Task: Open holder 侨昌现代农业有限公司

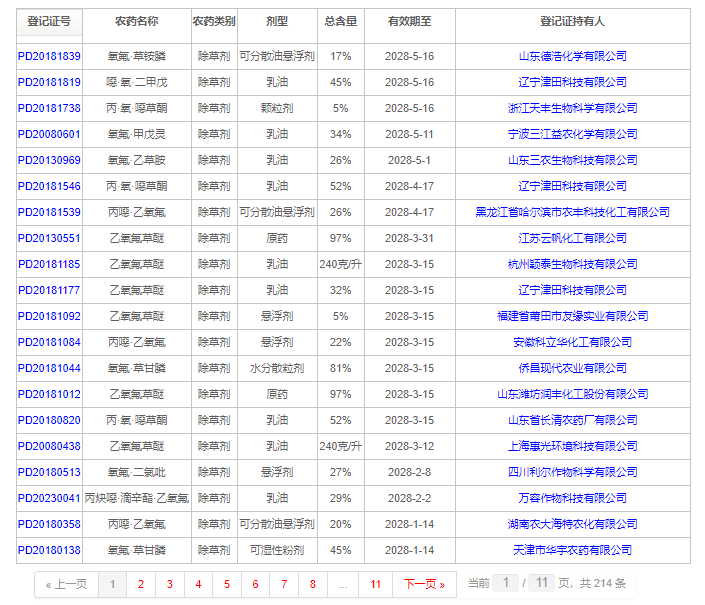Action: click(572, 368)
